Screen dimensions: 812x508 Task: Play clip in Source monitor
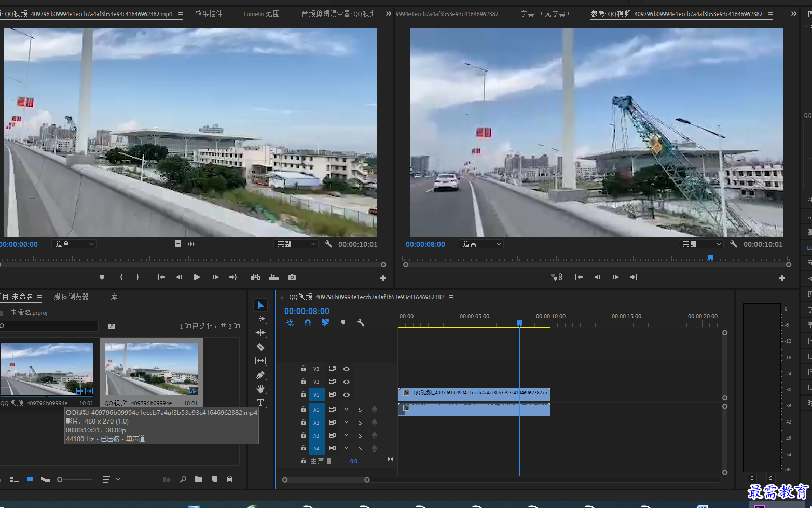pyautogui.click(x=197, y=277)
